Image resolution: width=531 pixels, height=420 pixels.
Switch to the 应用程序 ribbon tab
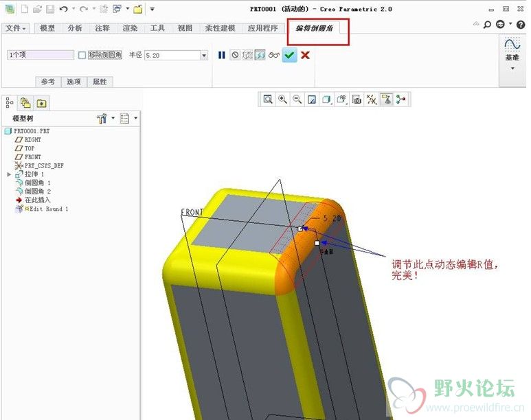(x=263, y=28)
